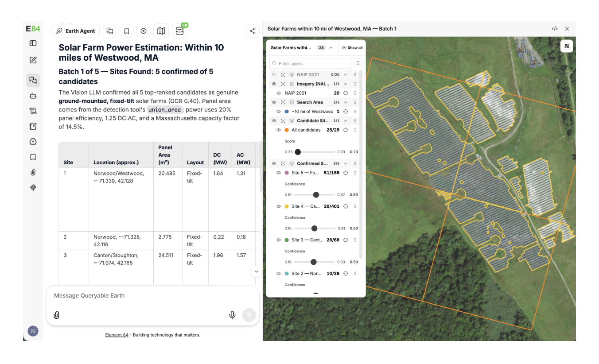599x364 pixels.
Task: Click the layered stripes icon in sidebar
Action: click(x=33, y=188)
